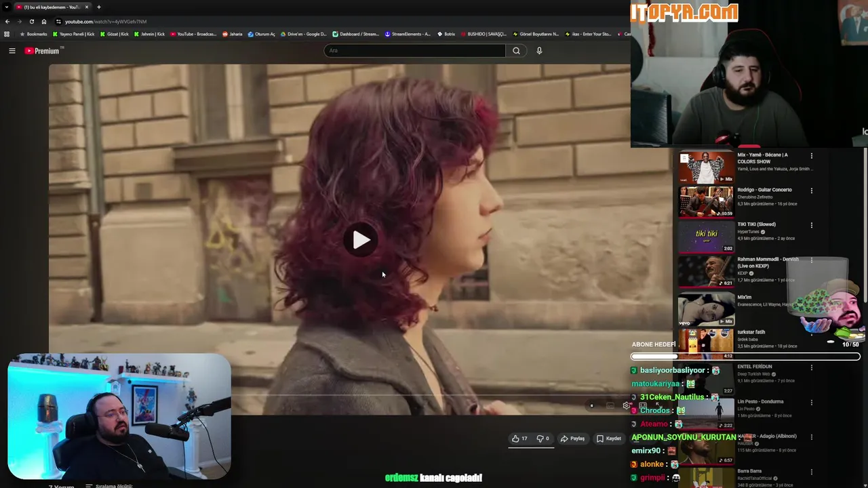Toggle player subtitles icon

[610, 405]
